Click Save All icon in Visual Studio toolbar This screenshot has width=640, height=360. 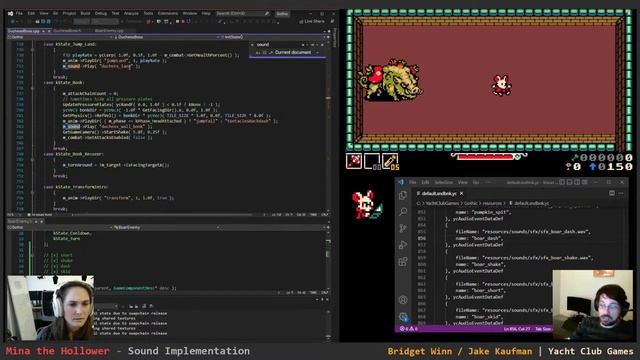pos(48,21)
